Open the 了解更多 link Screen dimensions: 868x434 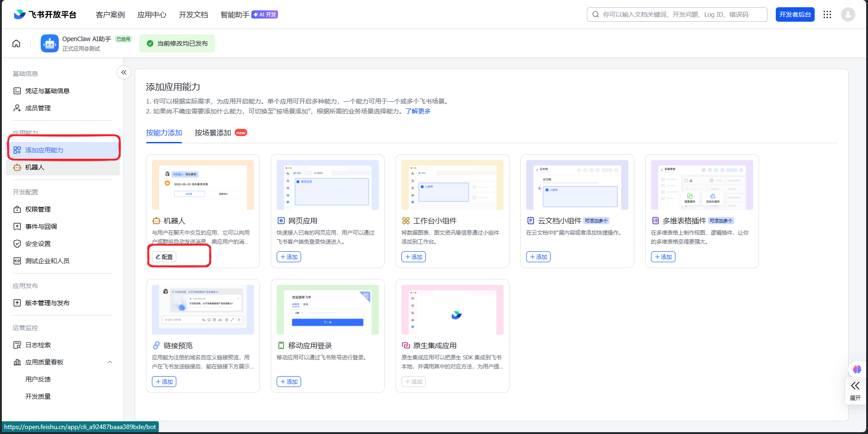pos(418,111)
